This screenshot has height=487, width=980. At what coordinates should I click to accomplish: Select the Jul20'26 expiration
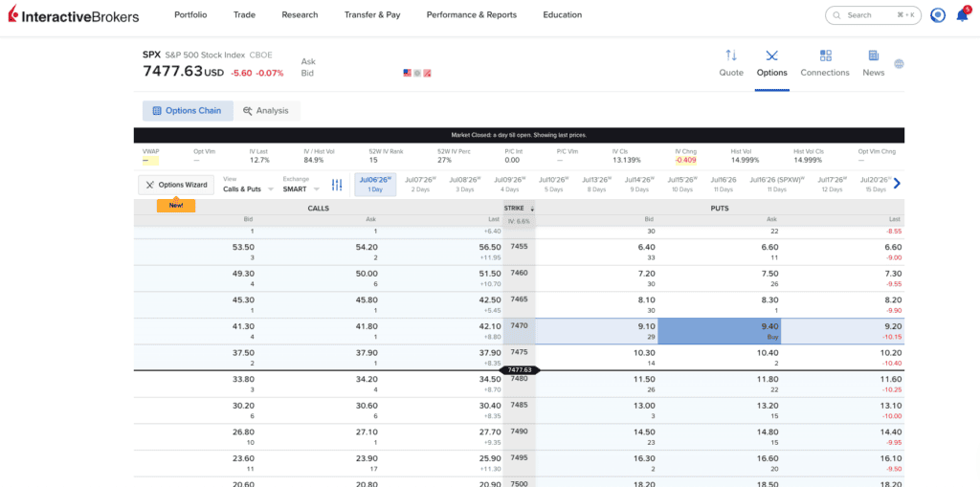pyautogui.click(x=874, y=184)
